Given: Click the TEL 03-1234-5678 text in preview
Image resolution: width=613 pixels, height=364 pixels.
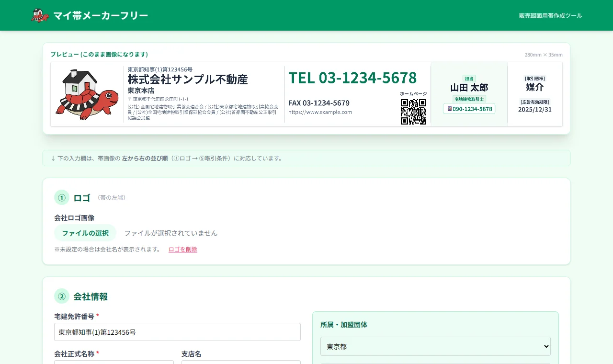Looking at the screenshot, I should coord(352,78).
